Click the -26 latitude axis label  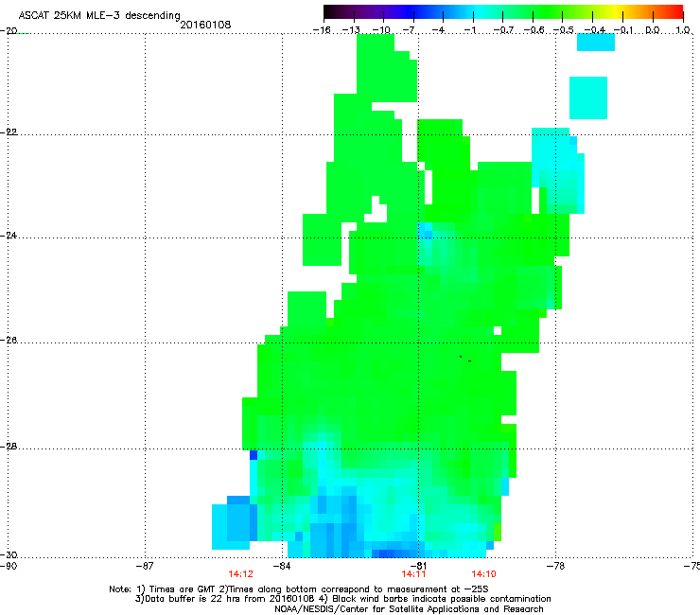coord(9,341)
